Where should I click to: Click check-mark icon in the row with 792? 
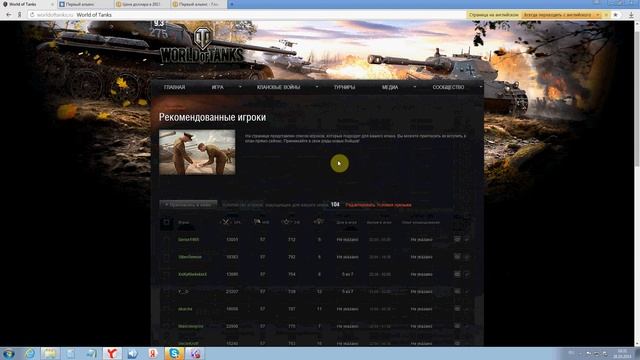coord(467,257)
